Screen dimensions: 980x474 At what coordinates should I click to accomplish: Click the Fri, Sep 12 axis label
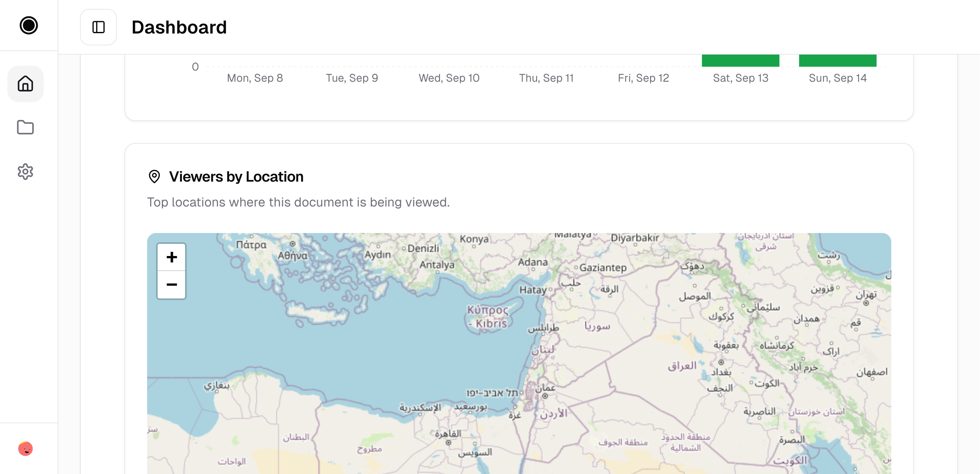[x=643, y=78]
